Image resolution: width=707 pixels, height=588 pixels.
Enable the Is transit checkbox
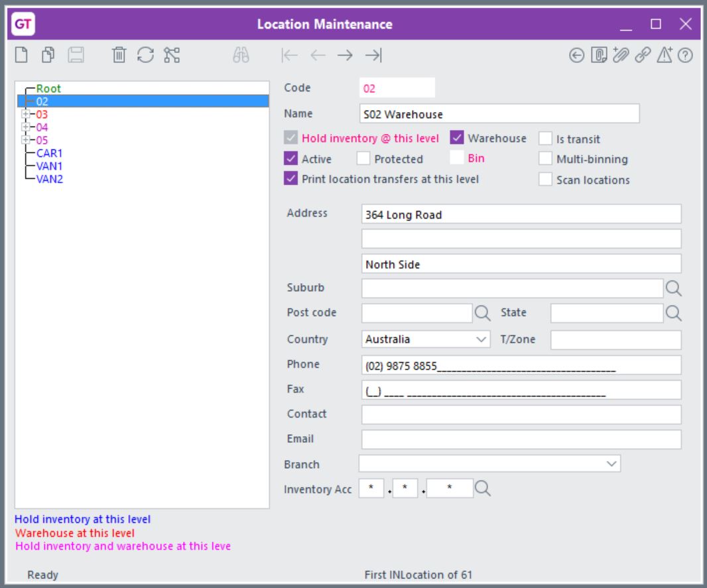[546, 138]
